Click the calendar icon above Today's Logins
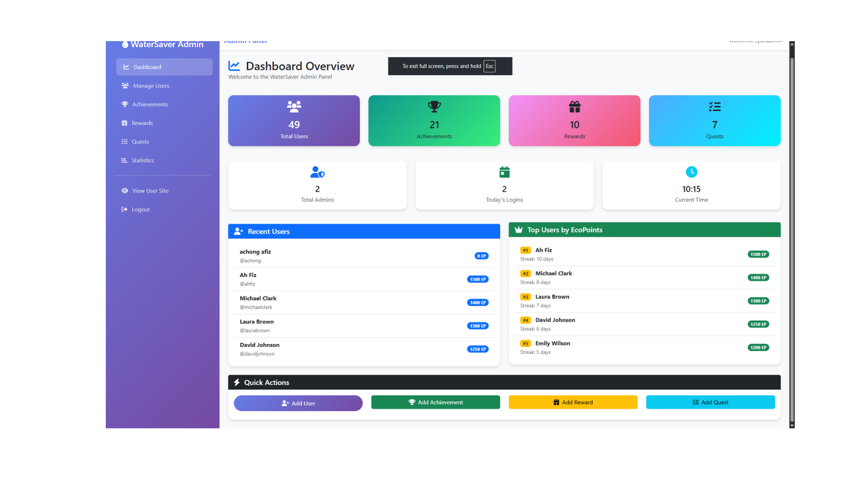 coord(505,172)
